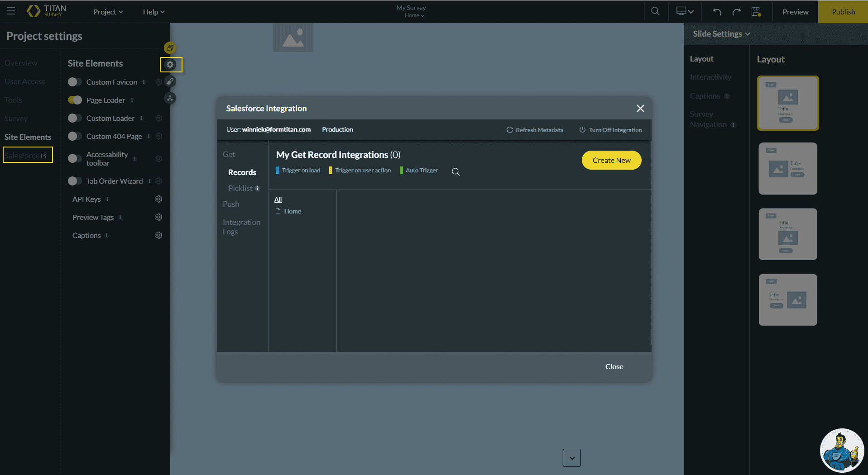Image resolution: width=868 pixels, height=475 pixels.
Task: Open User Access settings
Action: [x=25, y=81]
